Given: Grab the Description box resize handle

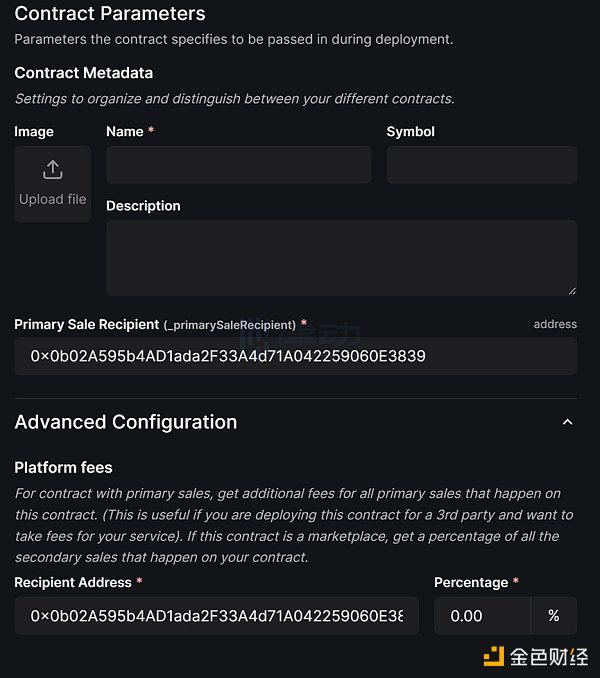Looking at the screenshot, I should pyautogui.click(x=571, y=290).
